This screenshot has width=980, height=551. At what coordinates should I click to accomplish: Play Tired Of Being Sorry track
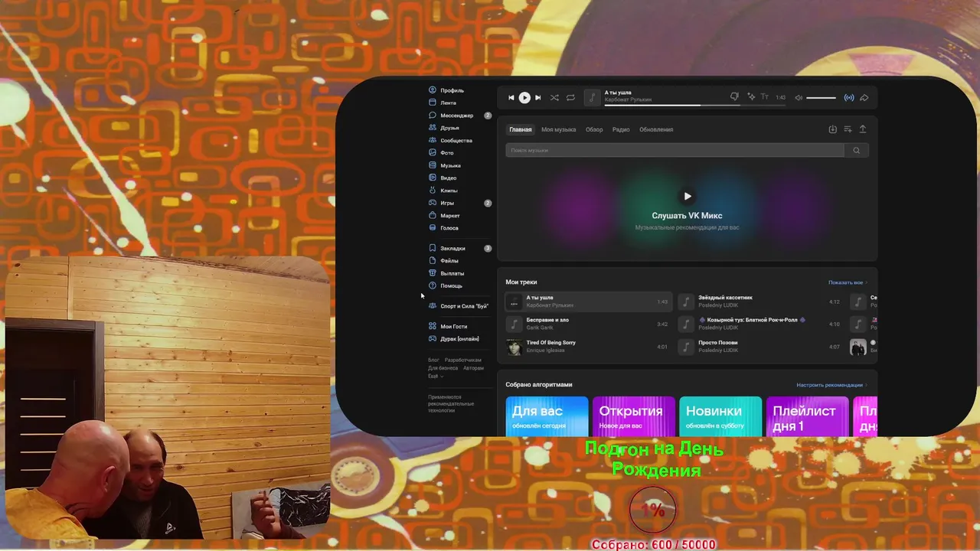pos(588,347)
